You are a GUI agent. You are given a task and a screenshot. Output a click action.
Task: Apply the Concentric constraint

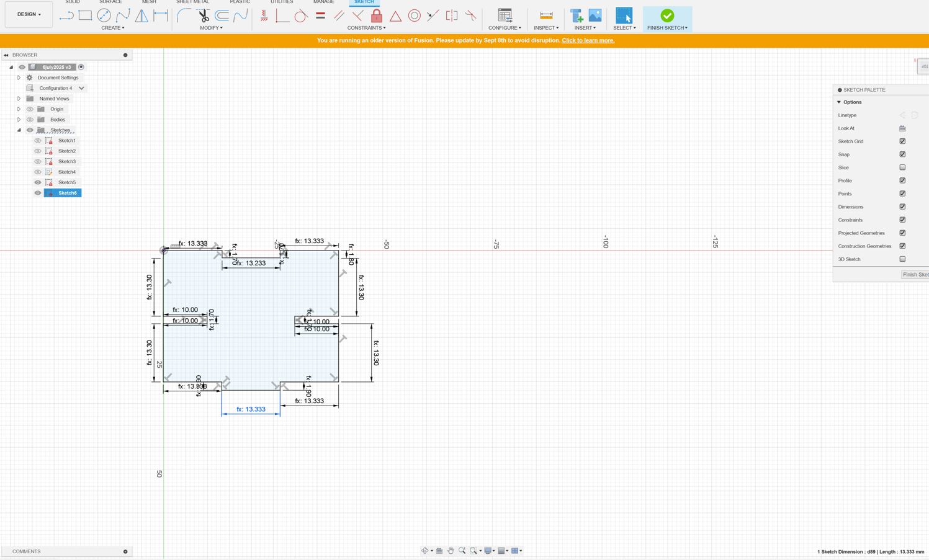[x=415, y=16]
